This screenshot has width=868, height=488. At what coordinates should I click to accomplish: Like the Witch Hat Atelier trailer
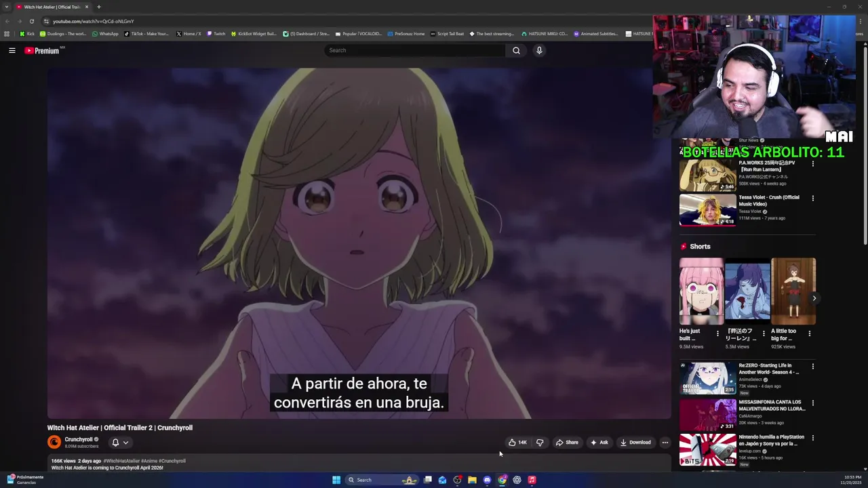[x=517, y=443]
